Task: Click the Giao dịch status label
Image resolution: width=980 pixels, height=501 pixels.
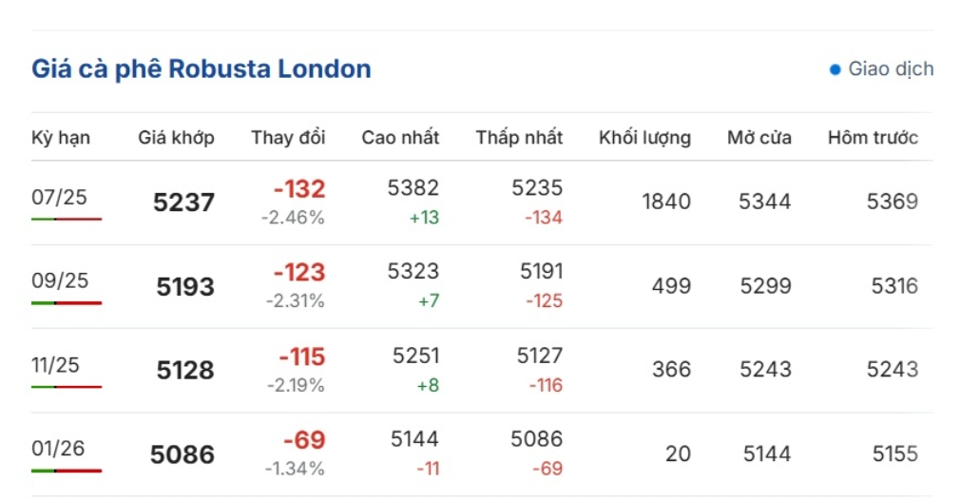Action: (x=891, y=68)
